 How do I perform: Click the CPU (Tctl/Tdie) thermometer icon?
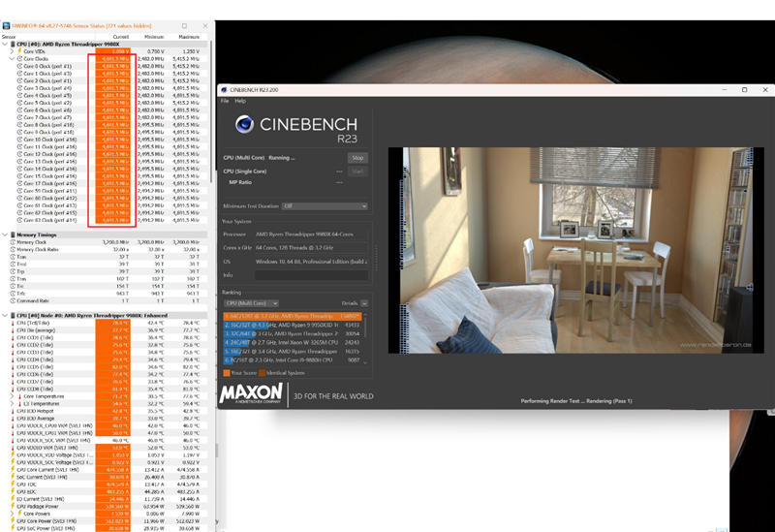click(x=13, y=323)
